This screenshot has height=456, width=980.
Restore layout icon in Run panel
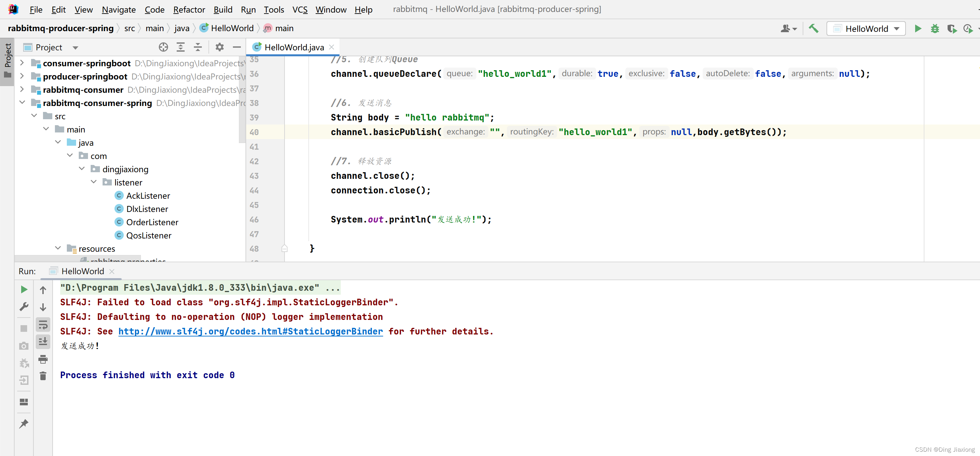pyautogui.click(x=23, y=402)
